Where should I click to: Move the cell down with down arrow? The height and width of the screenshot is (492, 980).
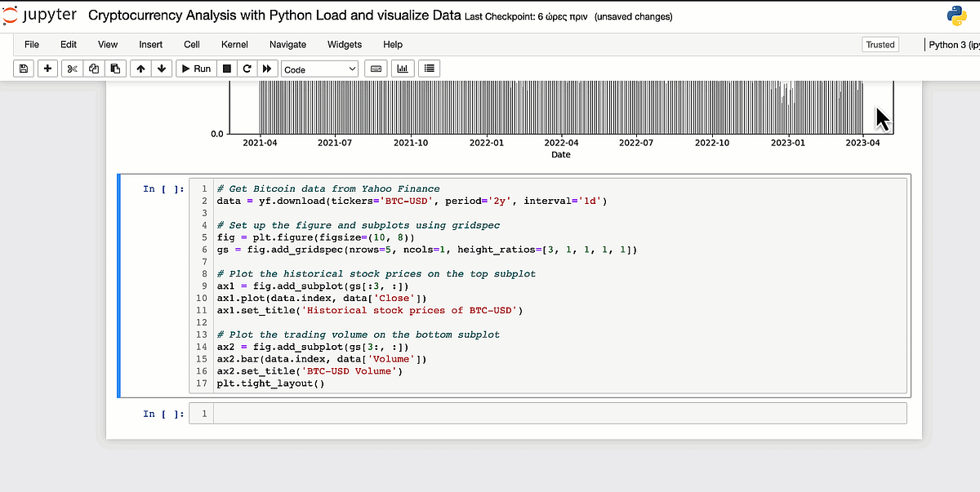click(162, 69)
